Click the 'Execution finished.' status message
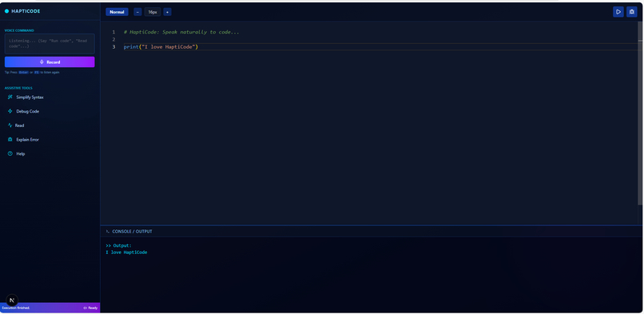Image resolution: width=644 pixels, height=314 pixels. 16,308
